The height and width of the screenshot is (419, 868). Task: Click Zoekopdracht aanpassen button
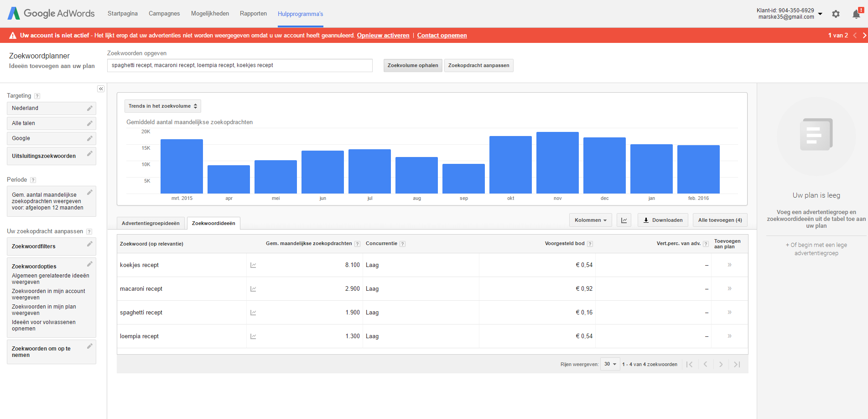tap(478, 65)
